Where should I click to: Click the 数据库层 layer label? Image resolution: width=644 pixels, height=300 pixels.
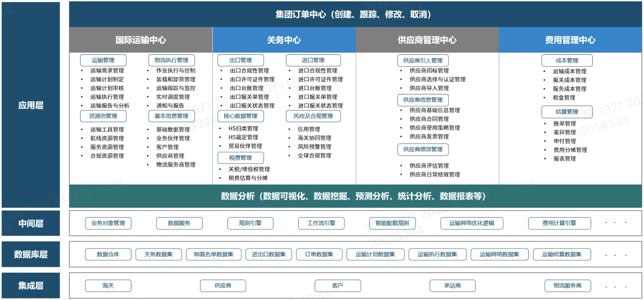click(x=31, y=254)
